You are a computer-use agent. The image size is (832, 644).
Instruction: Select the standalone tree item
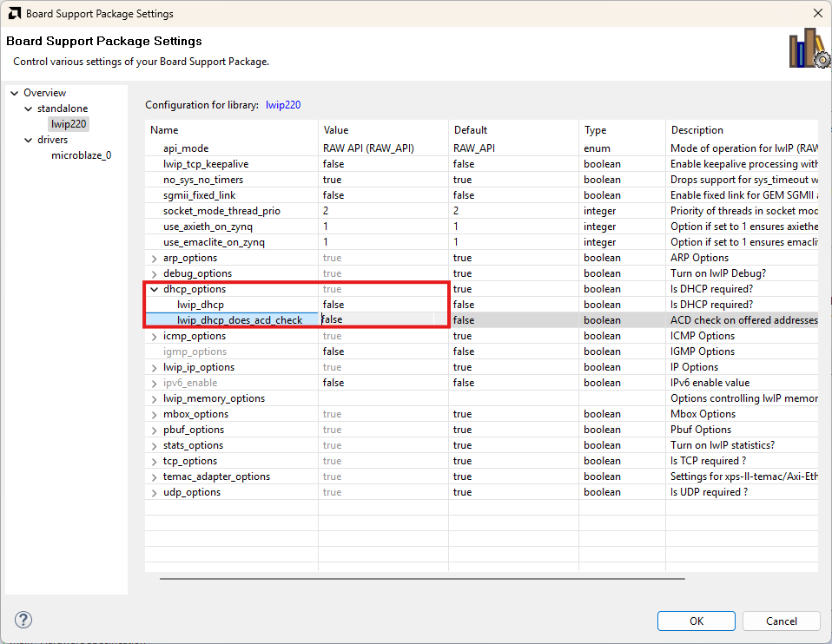63,108
